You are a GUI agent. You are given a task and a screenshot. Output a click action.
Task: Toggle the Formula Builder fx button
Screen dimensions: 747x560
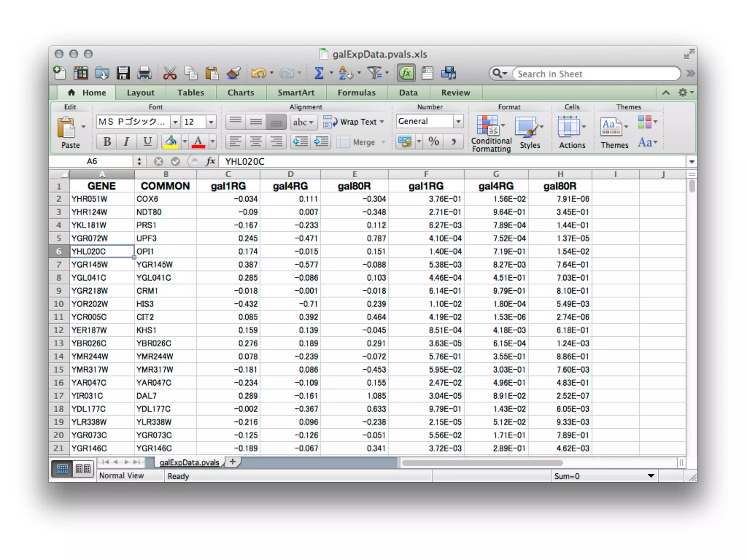[406, 73]
